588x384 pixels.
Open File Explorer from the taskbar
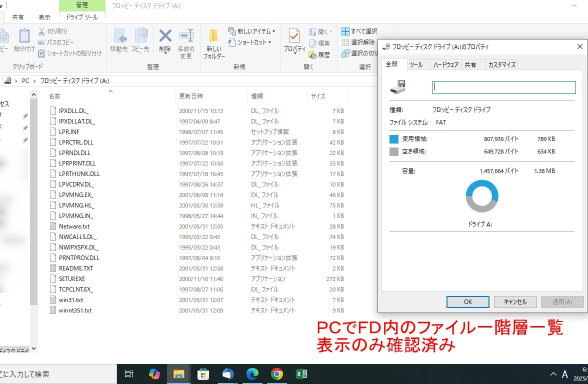(178, 374)
